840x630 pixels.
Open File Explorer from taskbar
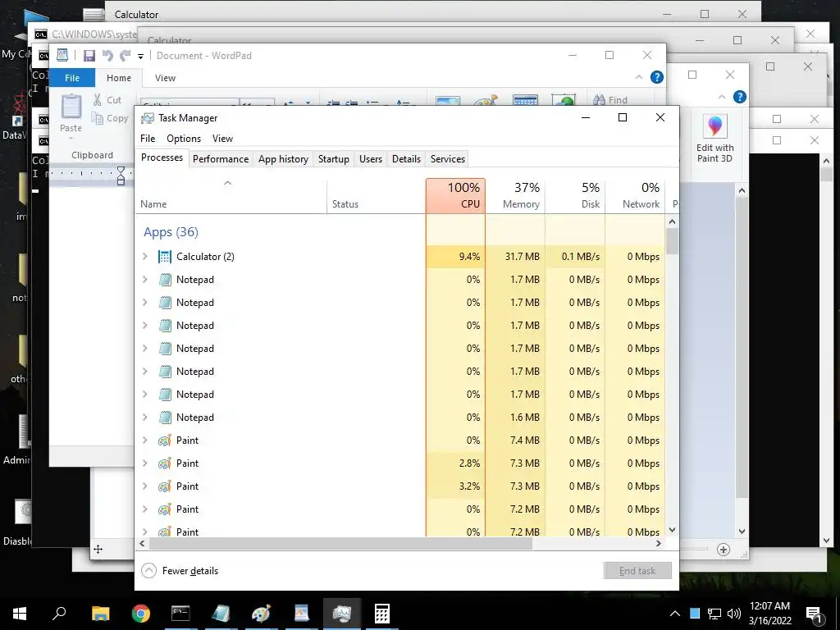coord(100,614)
